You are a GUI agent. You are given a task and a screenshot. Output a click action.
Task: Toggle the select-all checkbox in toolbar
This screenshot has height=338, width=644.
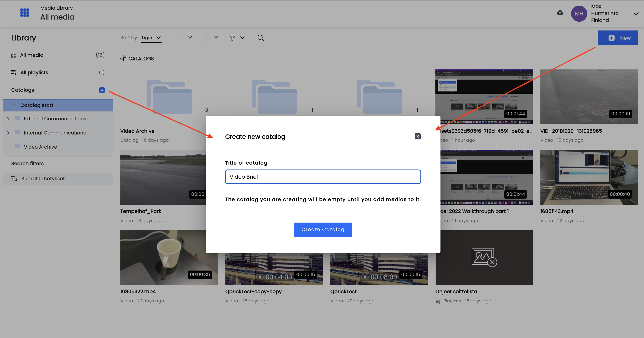[x=180, y=37]
